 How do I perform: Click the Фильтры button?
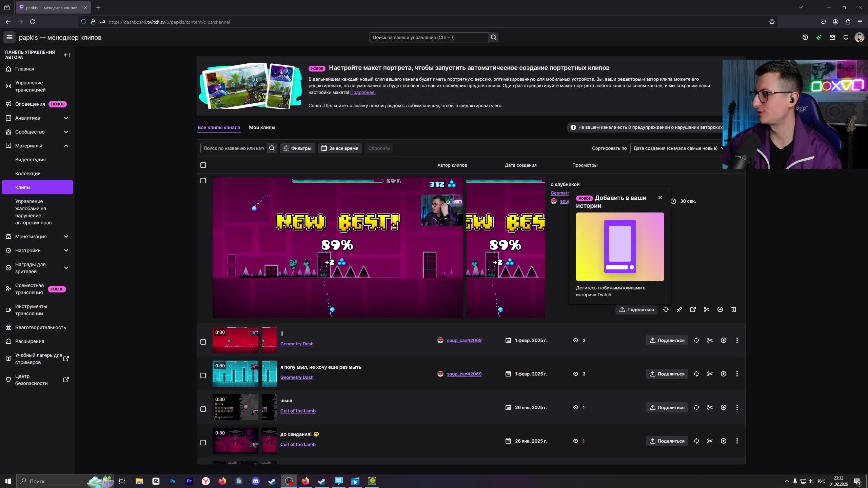tap(297, 148)
